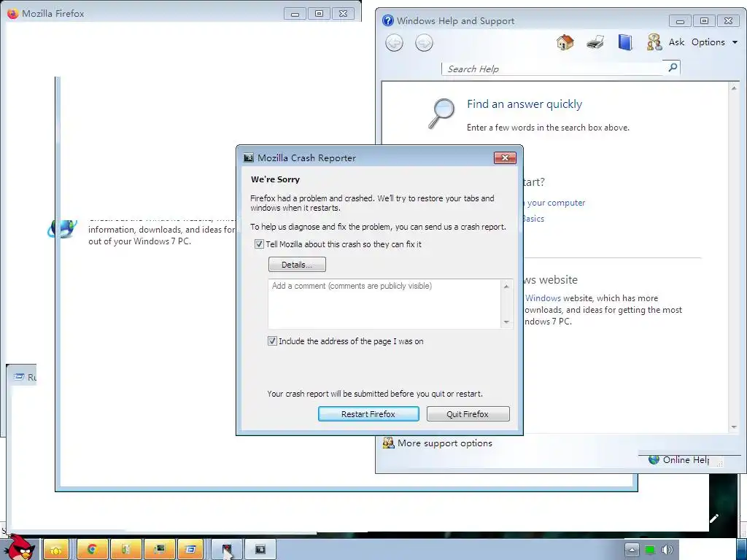This screenshot has height=560, width=747.
Task: Click Show desktop strip at taskbar end
Action: click(x=742, y=550)
